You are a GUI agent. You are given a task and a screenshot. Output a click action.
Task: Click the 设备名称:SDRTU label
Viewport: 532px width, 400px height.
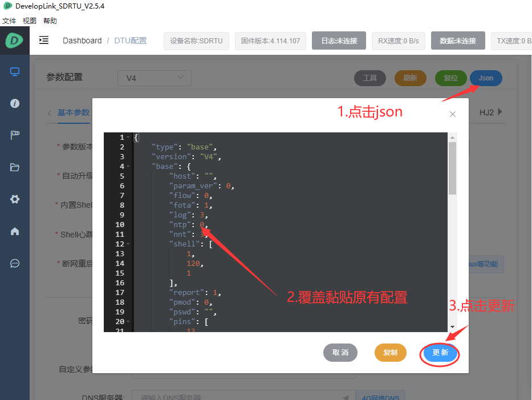(197, 41)
